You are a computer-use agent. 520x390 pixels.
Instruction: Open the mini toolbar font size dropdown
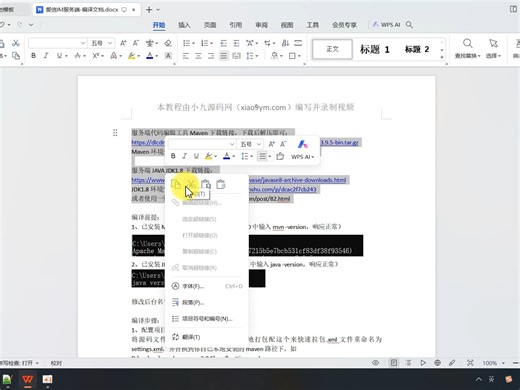pyautogui.click(x=259, y=144)
